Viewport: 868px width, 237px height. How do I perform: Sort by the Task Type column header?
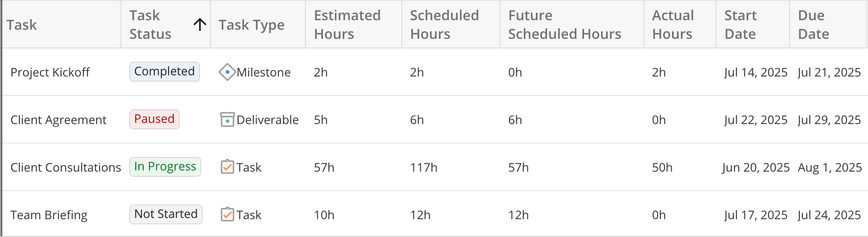(x=252, y=25)
